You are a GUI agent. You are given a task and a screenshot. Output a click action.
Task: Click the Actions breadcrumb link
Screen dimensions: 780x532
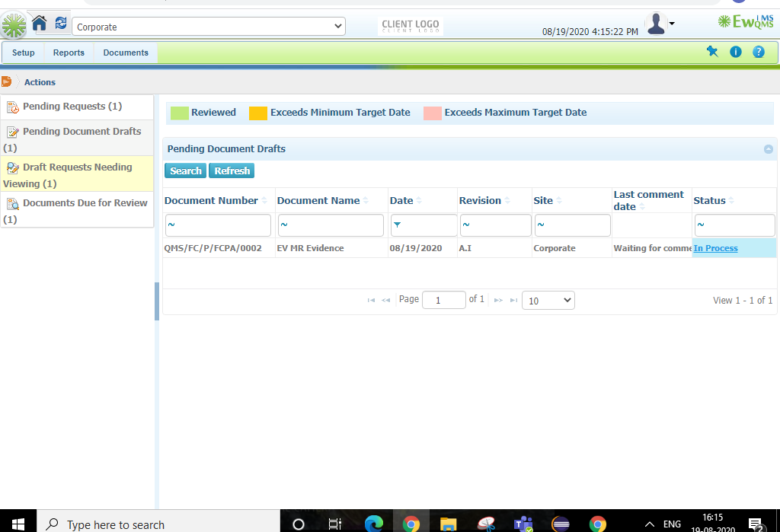[40, 82]
